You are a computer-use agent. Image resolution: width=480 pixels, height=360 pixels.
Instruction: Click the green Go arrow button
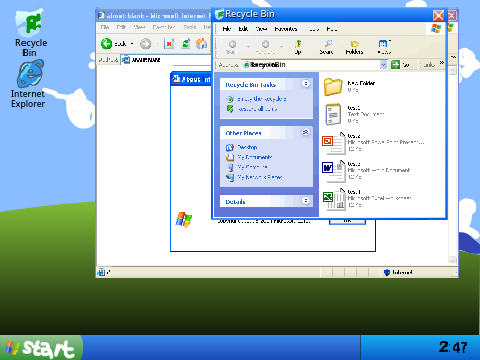[x=395, y=64]
